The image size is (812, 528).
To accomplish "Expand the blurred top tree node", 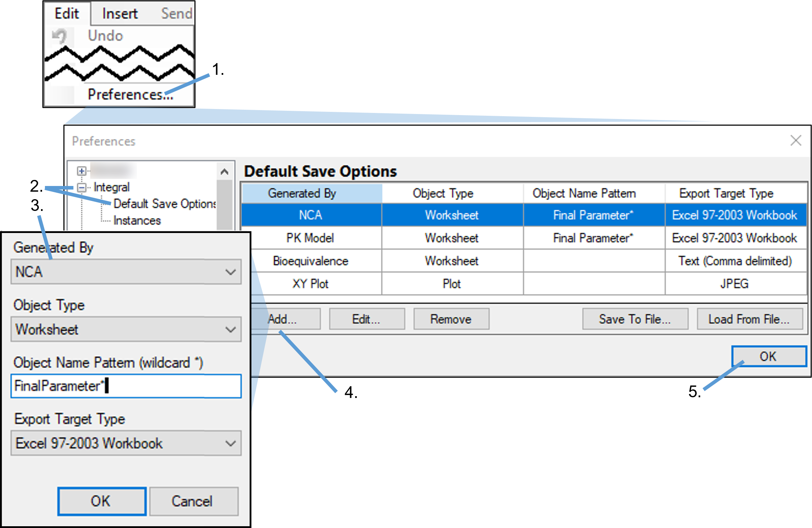I will (x=82, y=171).
